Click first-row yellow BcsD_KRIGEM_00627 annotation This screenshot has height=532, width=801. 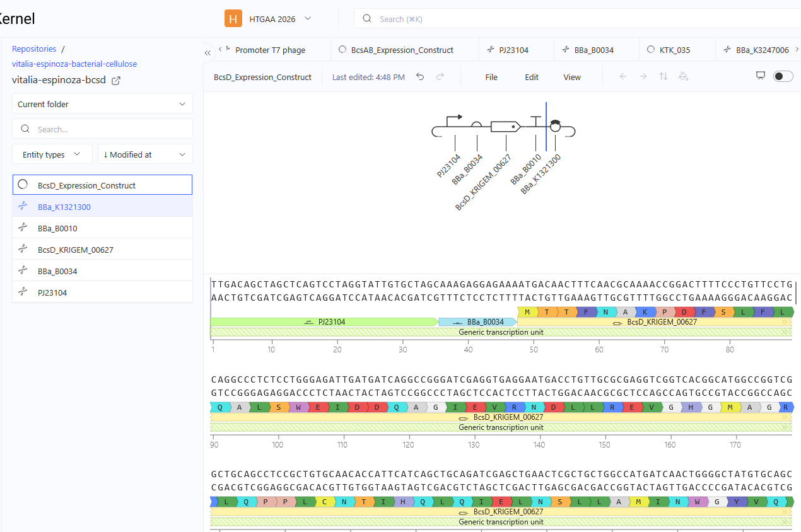656,321
